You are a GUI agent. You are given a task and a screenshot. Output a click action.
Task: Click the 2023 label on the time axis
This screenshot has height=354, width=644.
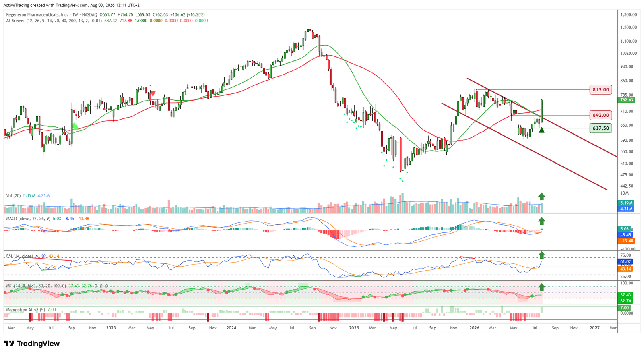coord(111,328)
